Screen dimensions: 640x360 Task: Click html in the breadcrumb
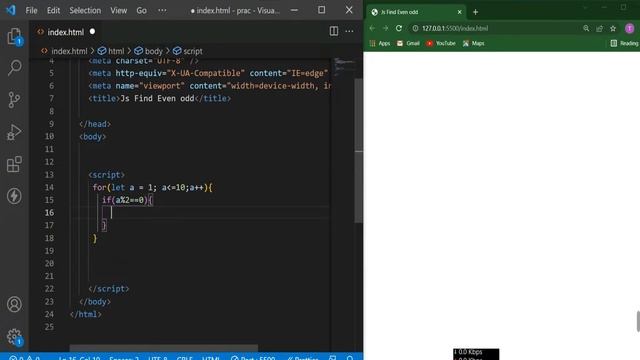116,51
